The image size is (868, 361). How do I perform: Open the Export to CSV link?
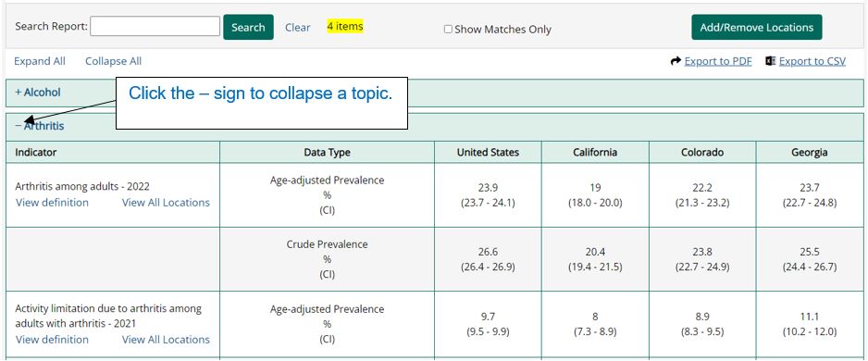[812, 61]
